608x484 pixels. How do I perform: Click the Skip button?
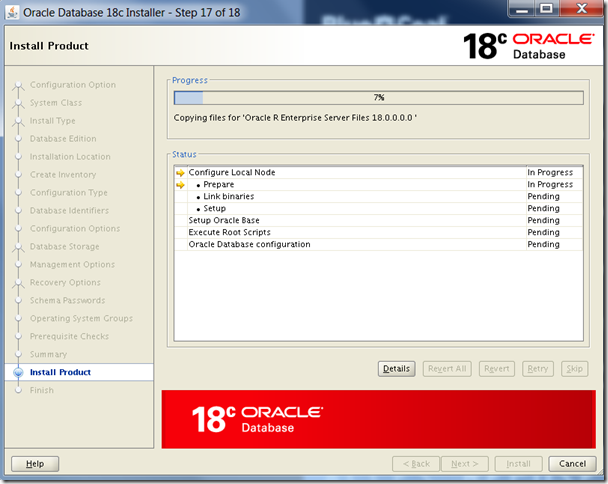tap(575, 369)
